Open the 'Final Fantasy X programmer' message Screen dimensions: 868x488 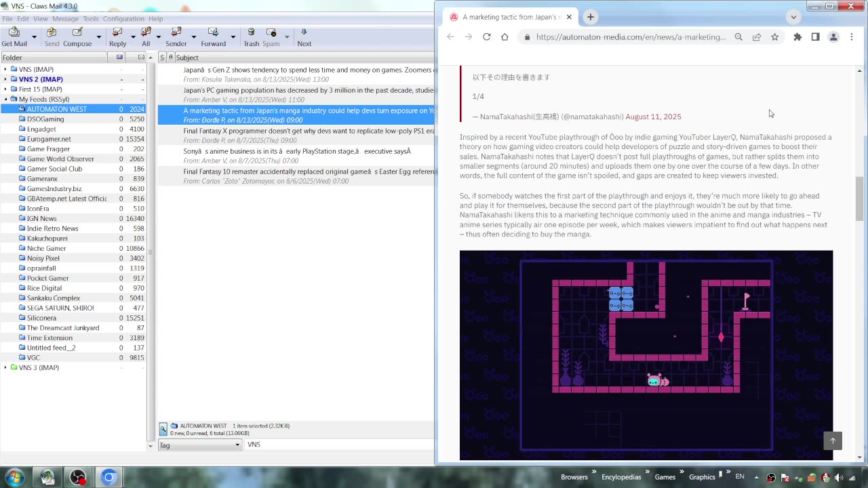click(296, 136)
